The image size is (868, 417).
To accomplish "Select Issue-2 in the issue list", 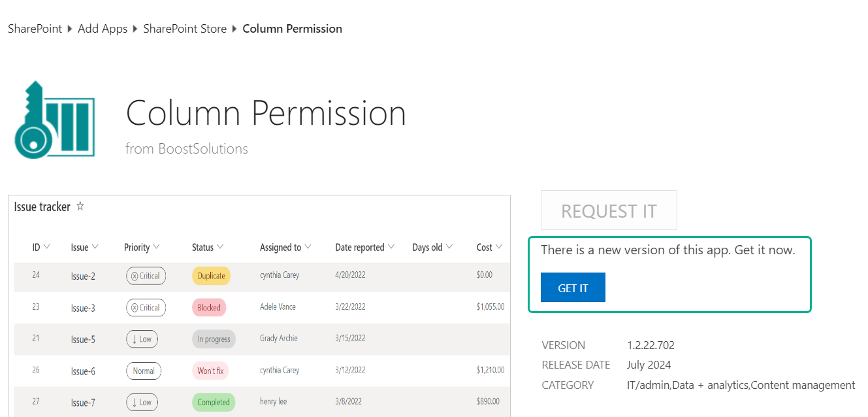I will (83, 276).
